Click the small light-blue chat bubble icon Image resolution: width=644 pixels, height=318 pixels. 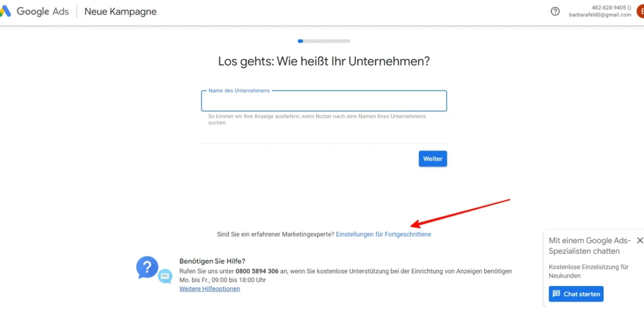[165, 276]
